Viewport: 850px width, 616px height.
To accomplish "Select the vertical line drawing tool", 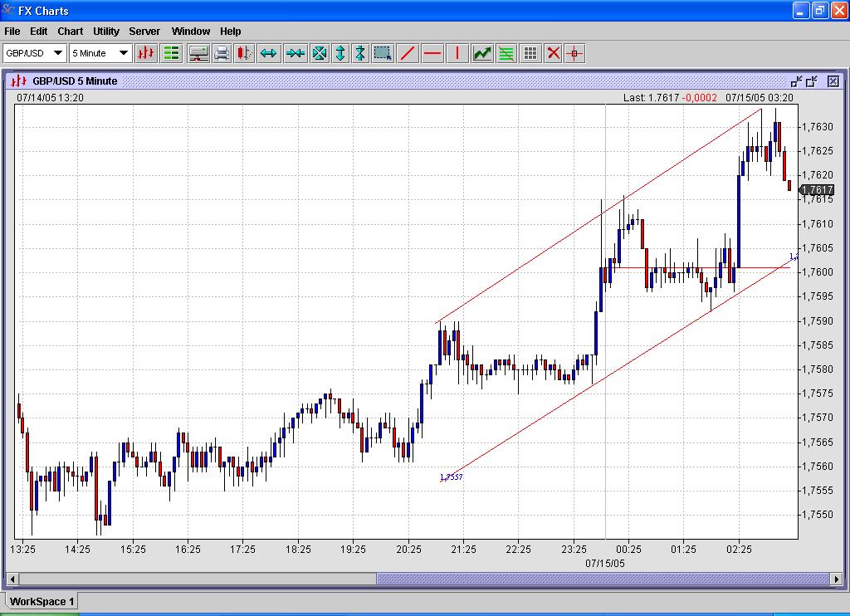I will [x=457, y=53].
